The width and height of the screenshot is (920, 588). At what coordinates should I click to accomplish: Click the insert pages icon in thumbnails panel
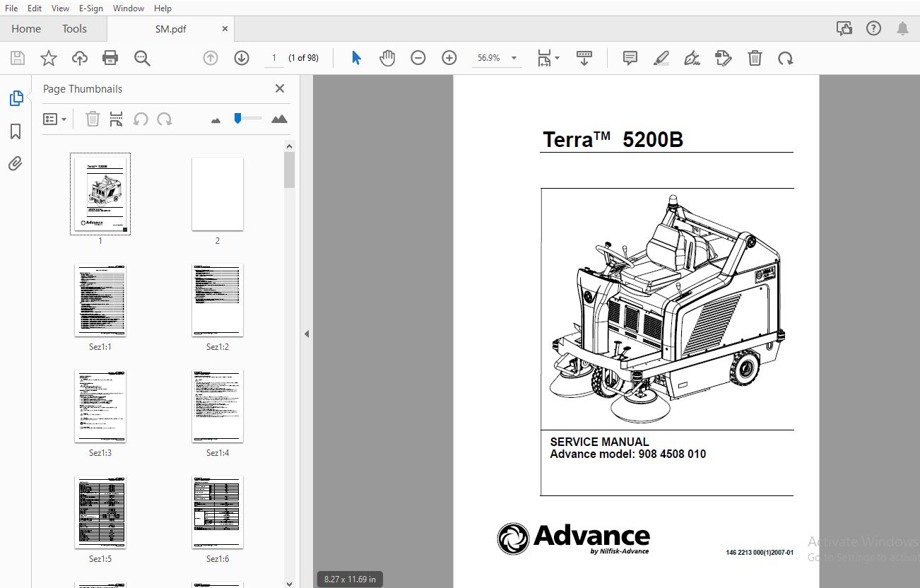click(x=117, y=119)
